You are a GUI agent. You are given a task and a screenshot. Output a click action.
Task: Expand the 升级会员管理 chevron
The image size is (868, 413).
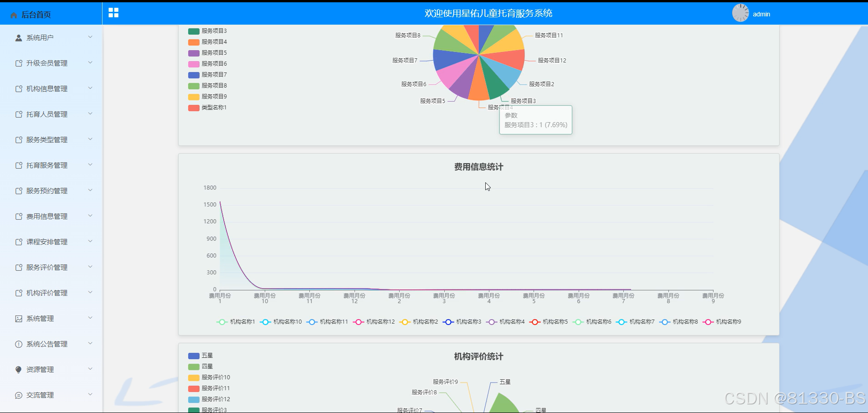90,62
